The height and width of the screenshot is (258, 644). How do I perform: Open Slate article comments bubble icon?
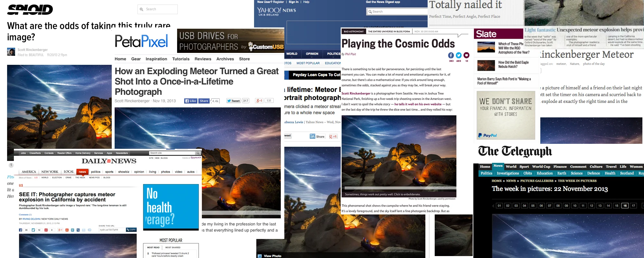(466, 55)
